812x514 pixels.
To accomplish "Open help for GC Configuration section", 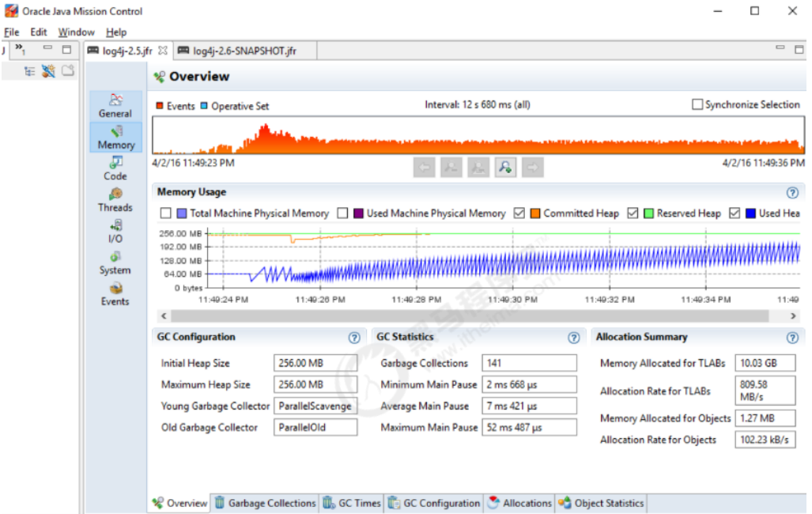I will click(x=354, y=338).
